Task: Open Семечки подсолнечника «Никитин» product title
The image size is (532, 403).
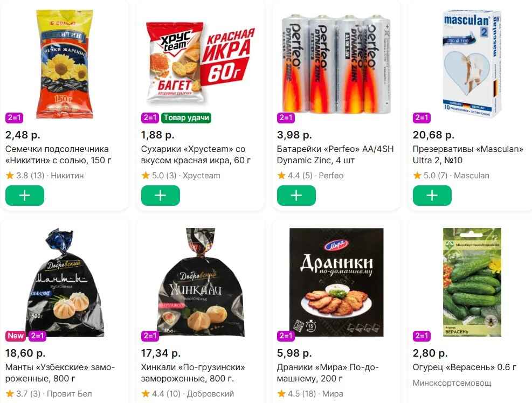Action: (x=57, y=155)
